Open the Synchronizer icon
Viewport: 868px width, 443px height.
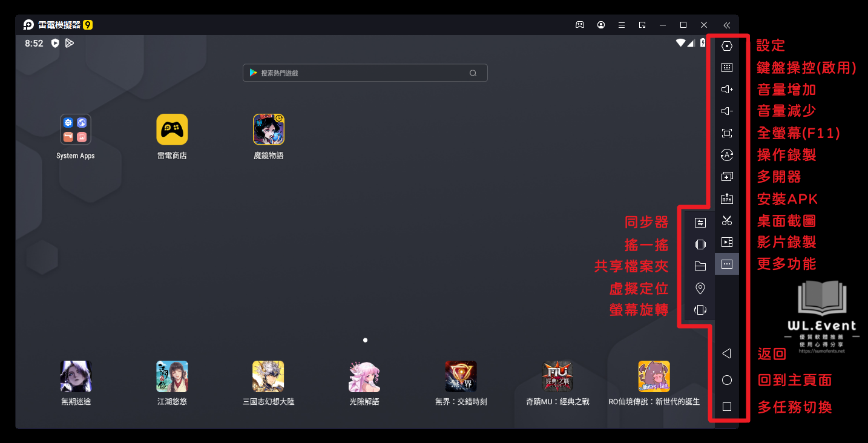[700, 223]
